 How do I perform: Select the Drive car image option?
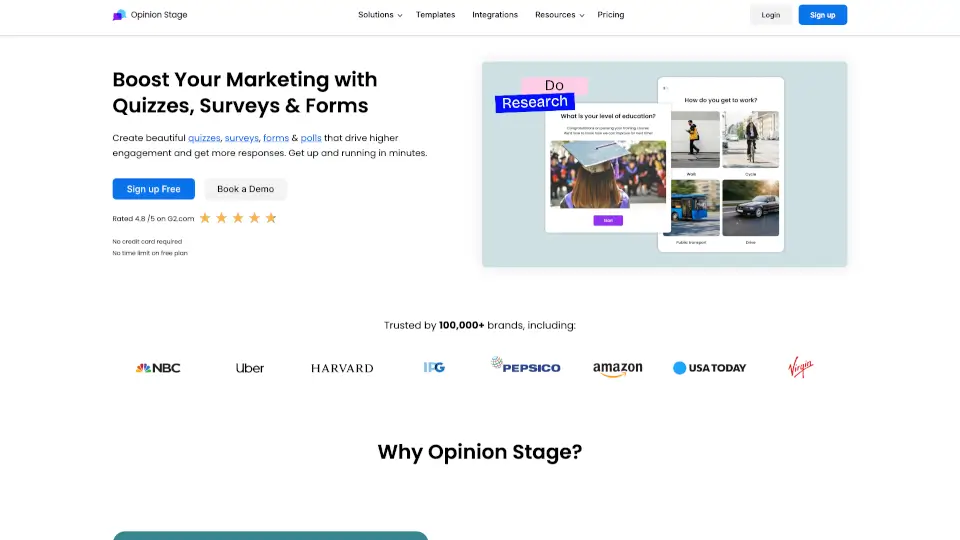(x=751, y=208)
